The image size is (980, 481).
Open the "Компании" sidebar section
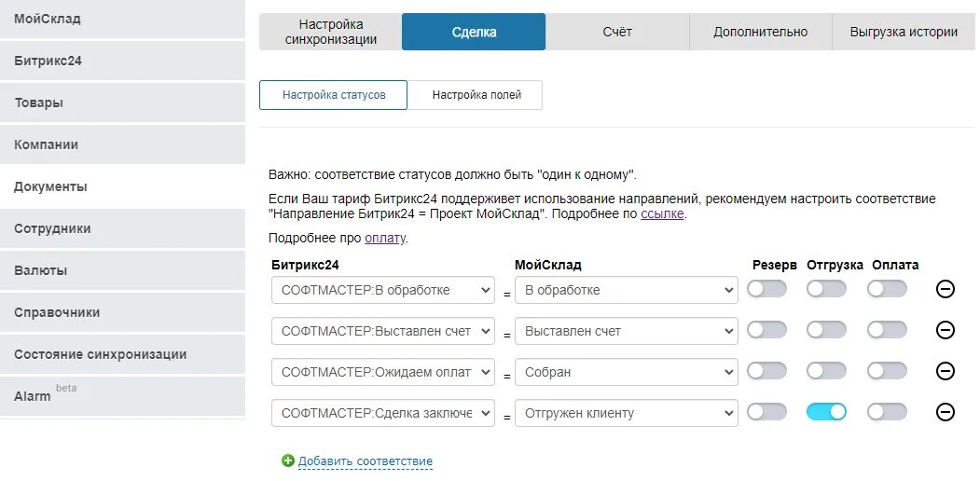(x=122, y=144)
